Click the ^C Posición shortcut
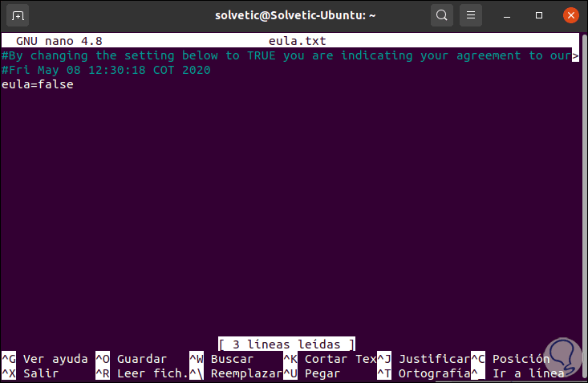 [x=512, y=359]
